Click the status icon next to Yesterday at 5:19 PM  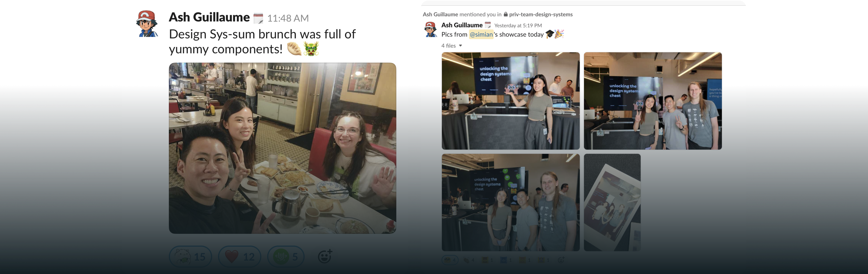(x=488, y=25)
